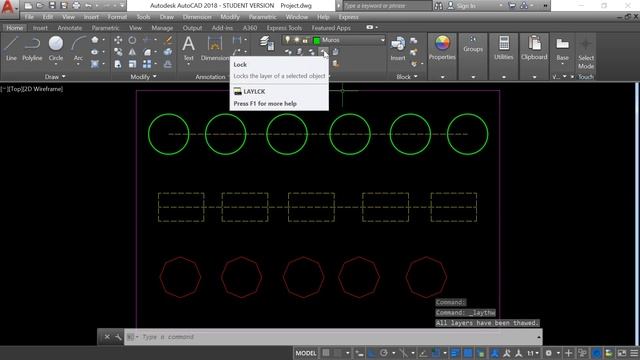Open annotation scale 1:1 dropdown
Screen dimensions: 640x360
point(533,353)
